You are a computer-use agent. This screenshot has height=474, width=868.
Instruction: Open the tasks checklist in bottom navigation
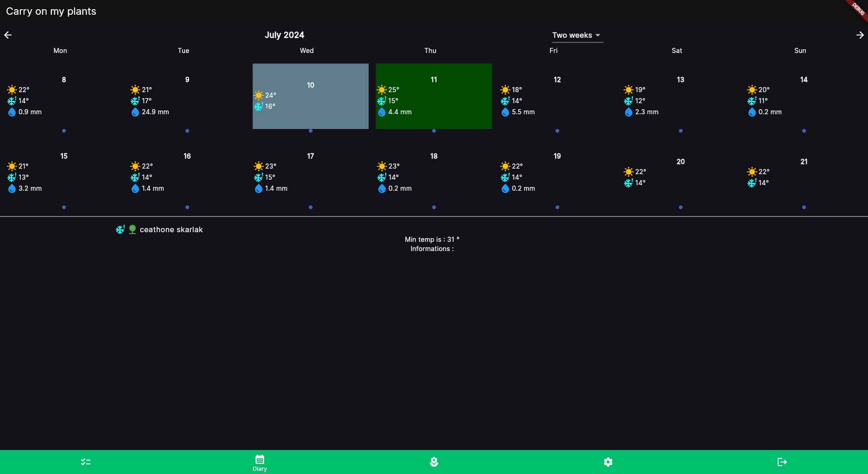pyautogui.click(x=86, y=461)
